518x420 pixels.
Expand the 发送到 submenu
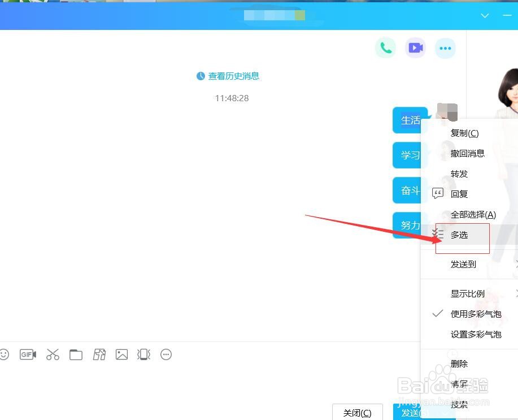tap(463, 264)
